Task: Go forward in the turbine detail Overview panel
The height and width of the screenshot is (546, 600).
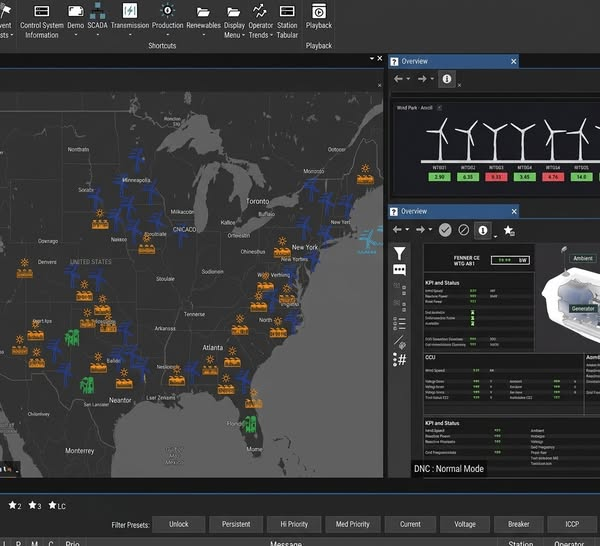Action: click(421, 230)
